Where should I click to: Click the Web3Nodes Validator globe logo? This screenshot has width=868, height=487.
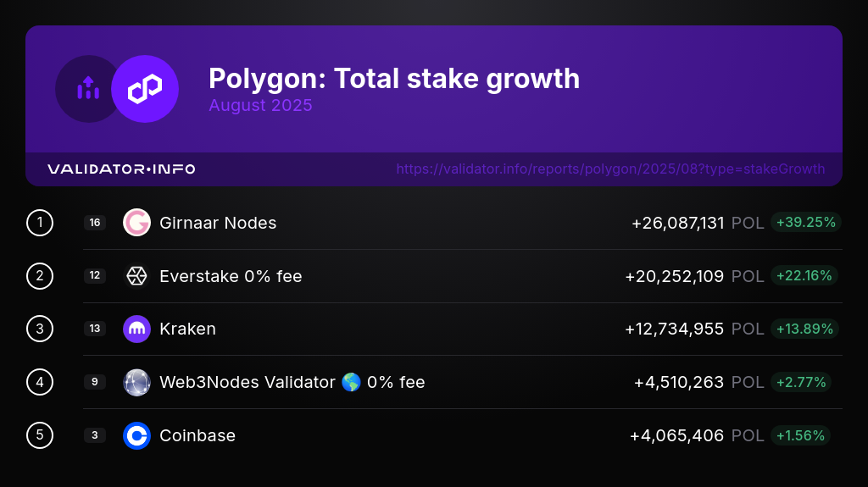(x=136, y=382)
